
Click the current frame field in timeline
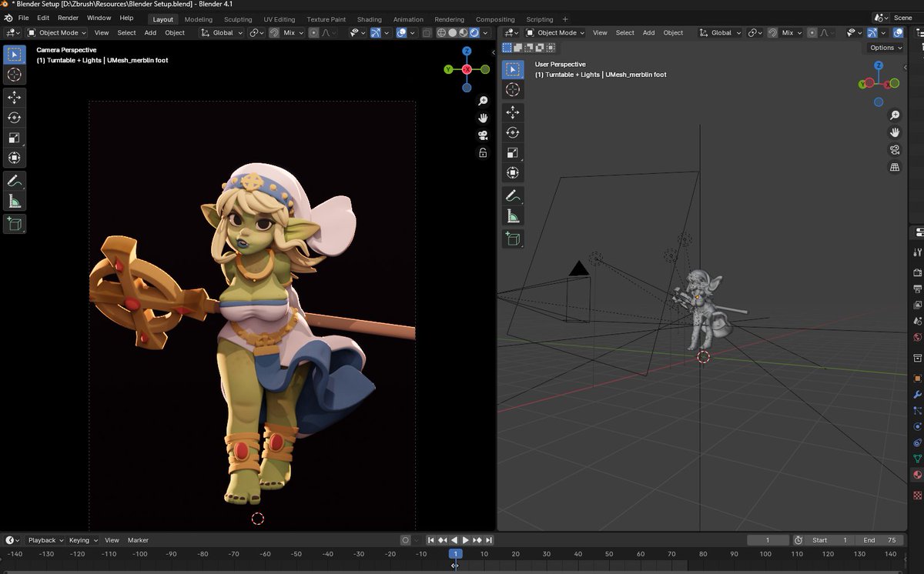(x=768, y=540)
